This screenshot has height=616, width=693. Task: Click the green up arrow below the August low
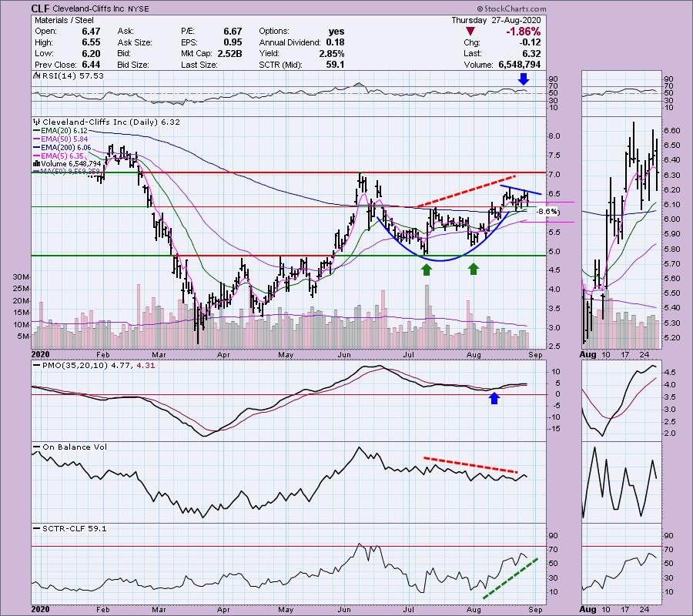(x=474, y=269)
